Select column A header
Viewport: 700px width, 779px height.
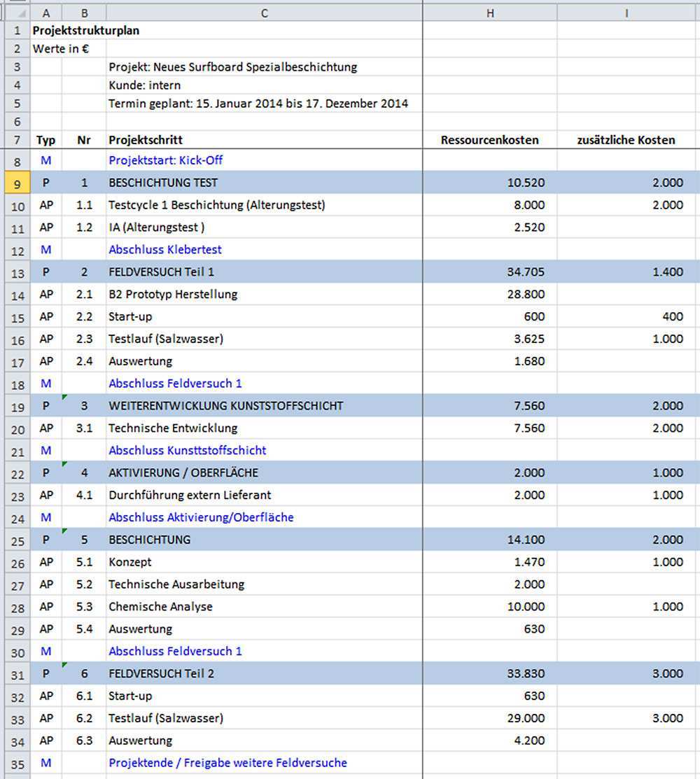click(45, 13)
